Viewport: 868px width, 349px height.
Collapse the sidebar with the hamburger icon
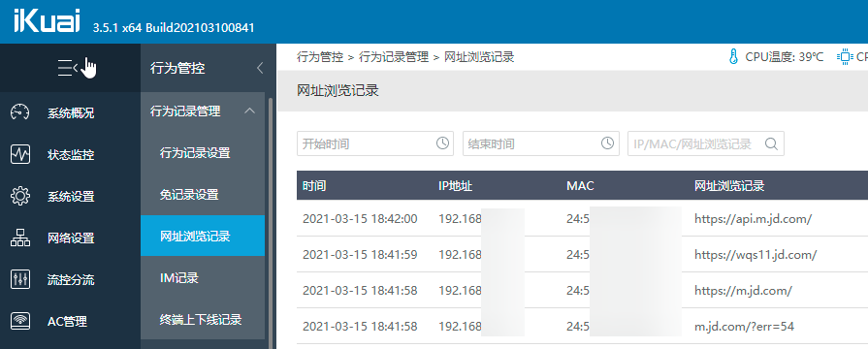[x=68, y=68]
